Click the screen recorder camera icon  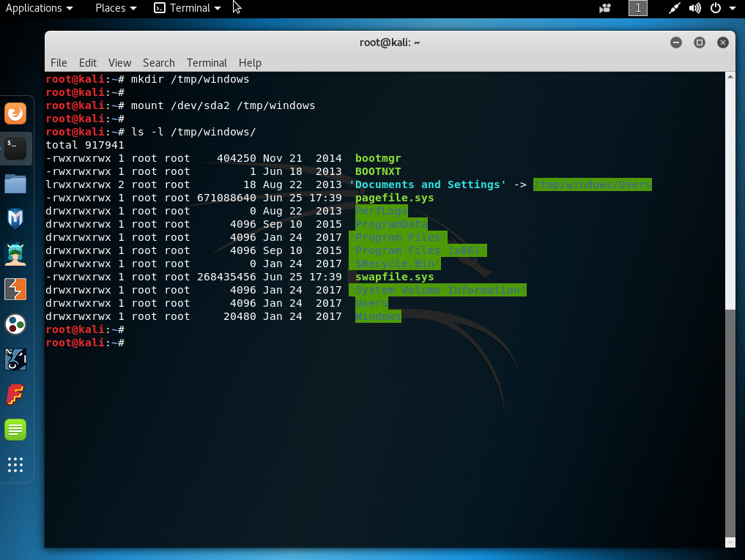tap(605, 9)
